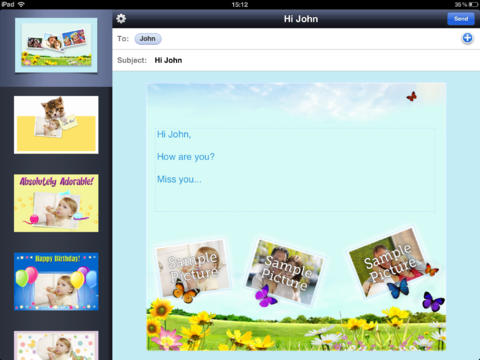480x360 pixels.
Task: Click the 'Hi John' title in header
Action: click(x=301, y=19)
